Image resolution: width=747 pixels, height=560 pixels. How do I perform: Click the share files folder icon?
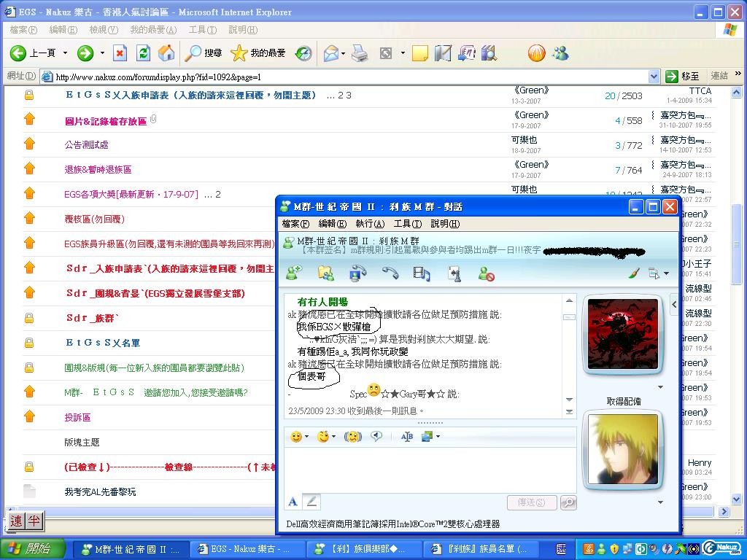click(326, 273)
